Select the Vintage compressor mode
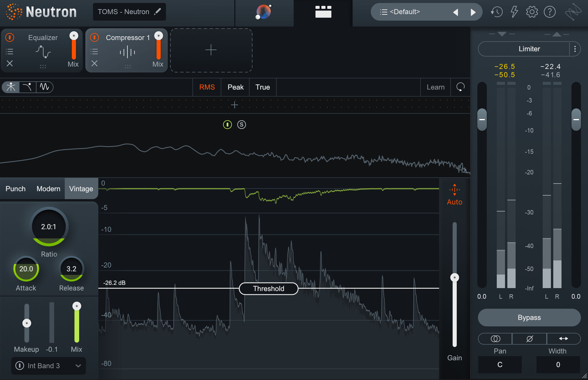 tap(81, 189)
